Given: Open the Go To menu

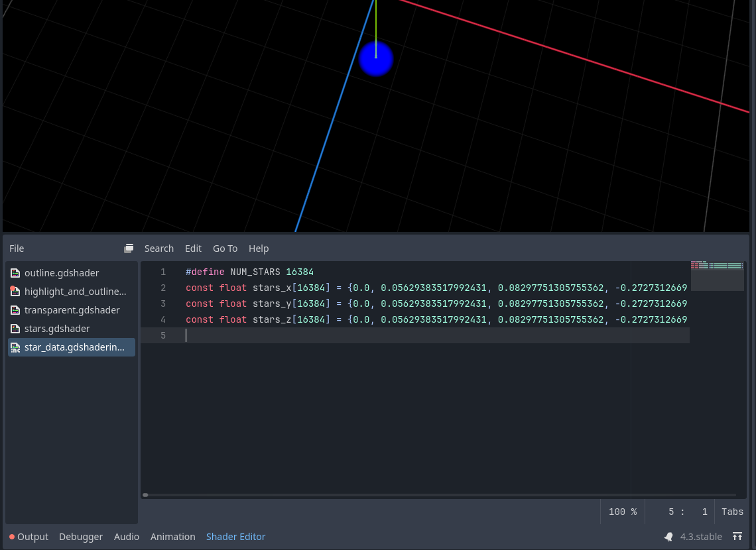Looking at the screenshot, I should (x=225, y=248).
